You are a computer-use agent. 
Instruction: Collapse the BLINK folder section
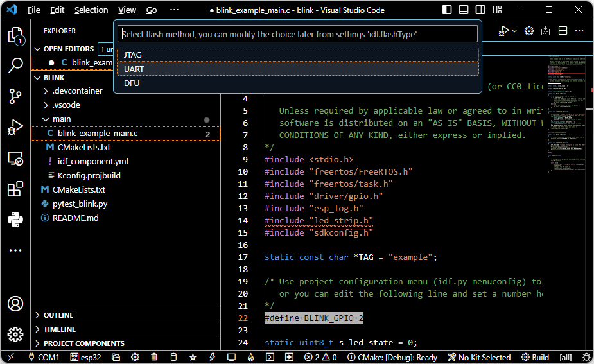click(x=37, y=78)
